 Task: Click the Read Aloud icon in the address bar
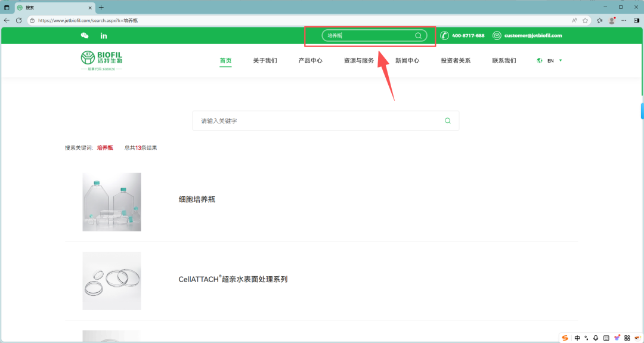coord(574,20)
